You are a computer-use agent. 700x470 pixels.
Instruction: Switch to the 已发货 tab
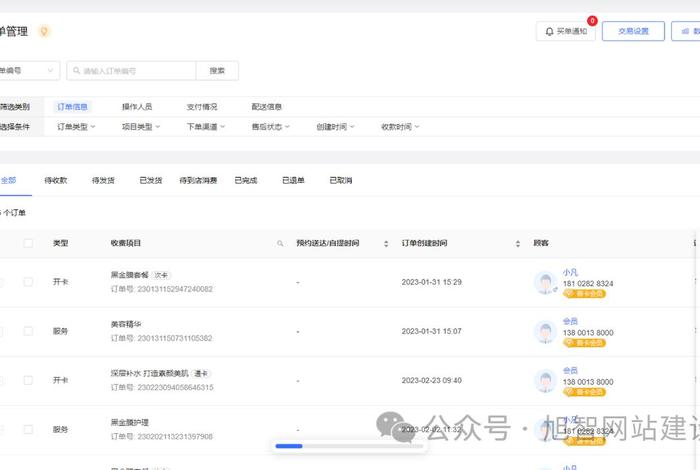pyautogui.click(x=150, y=180)
